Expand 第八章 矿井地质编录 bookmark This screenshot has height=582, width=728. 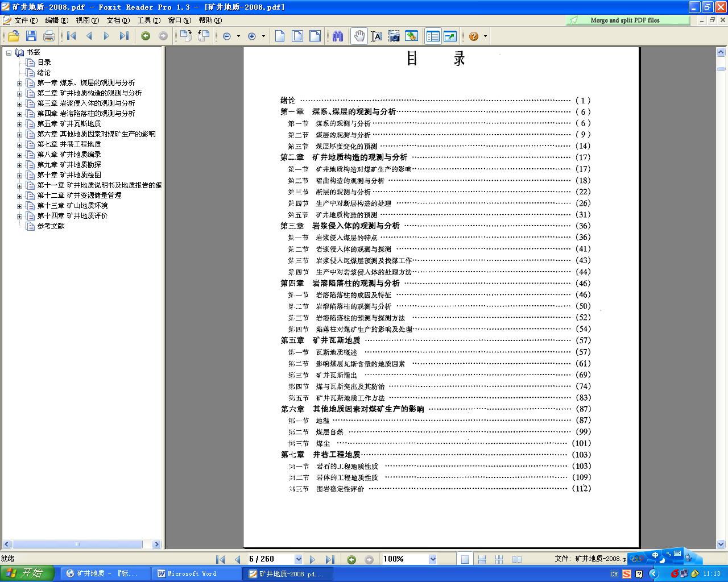(19, 155)
